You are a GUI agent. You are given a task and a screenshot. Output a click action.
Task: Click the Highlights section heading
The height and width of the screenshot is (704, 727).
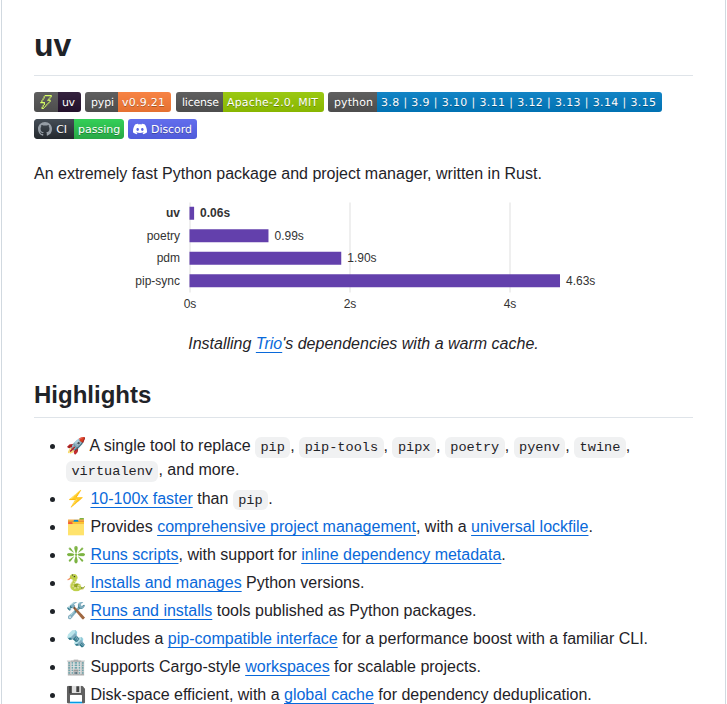point(92,395)
